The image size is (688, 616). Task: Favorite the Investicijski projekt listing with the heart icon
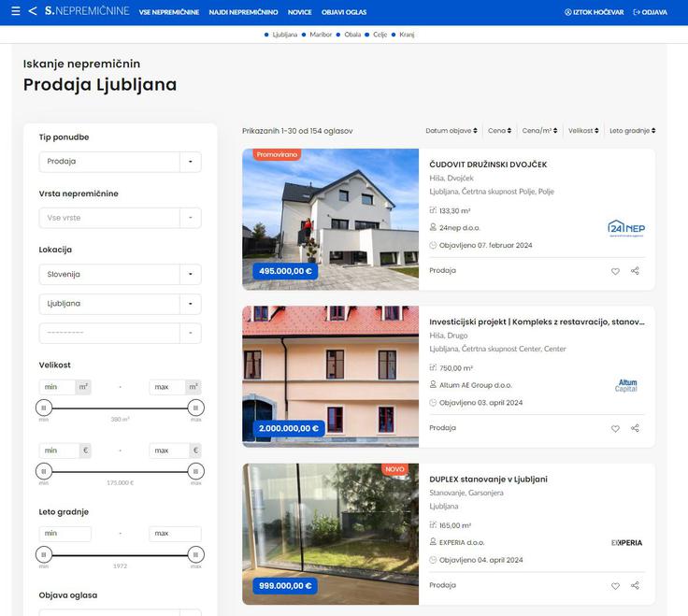click(x=615, y=429)
